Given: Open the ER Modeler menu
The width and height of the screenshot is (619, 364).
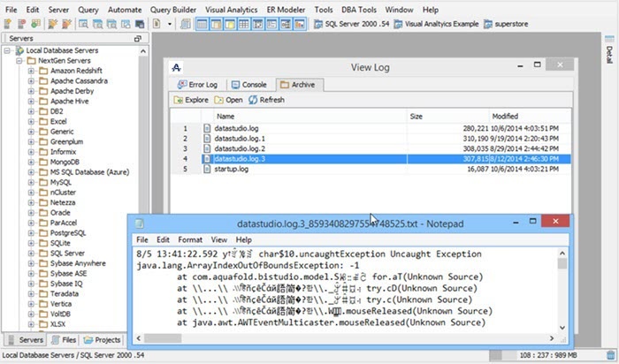Looking at the screenshot, I should coord(286,10).
